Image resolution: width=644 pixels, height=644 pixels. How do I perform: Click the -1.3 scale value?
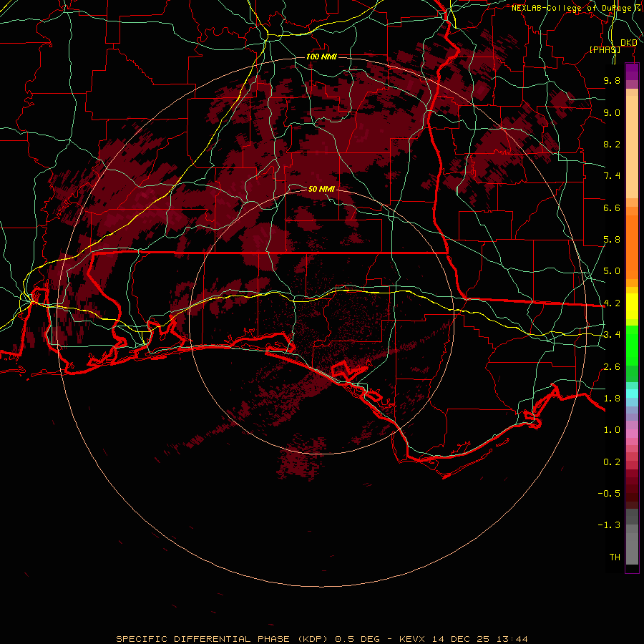point(609,525)
